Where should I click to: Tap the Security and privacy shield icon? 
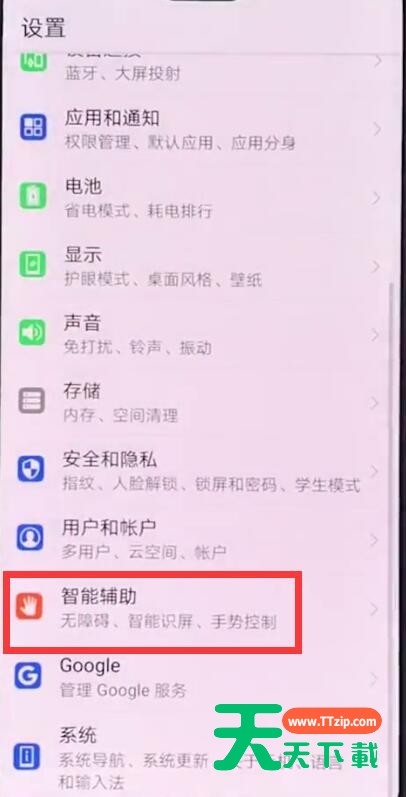(x=31, y=469)
